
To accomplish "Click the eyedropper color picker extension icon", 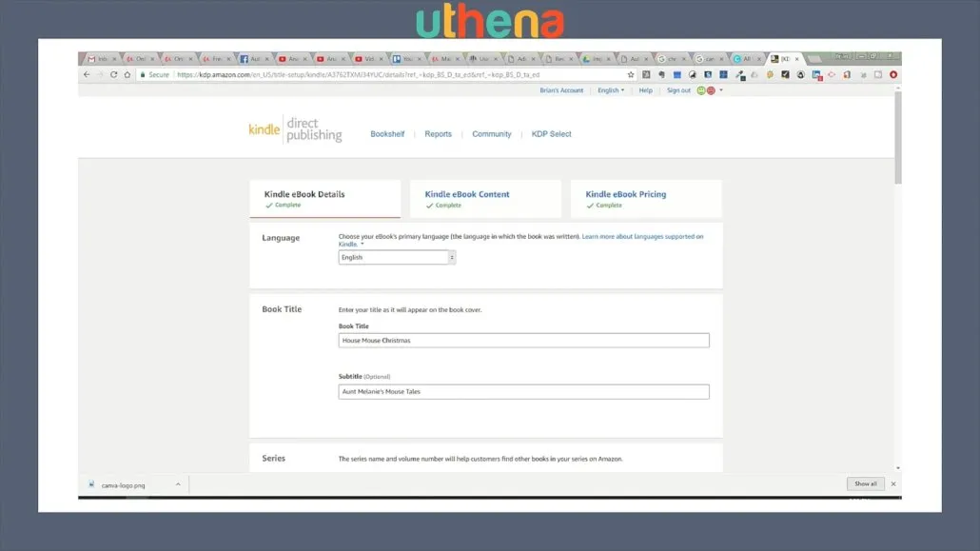I will (x=740, y=75).
